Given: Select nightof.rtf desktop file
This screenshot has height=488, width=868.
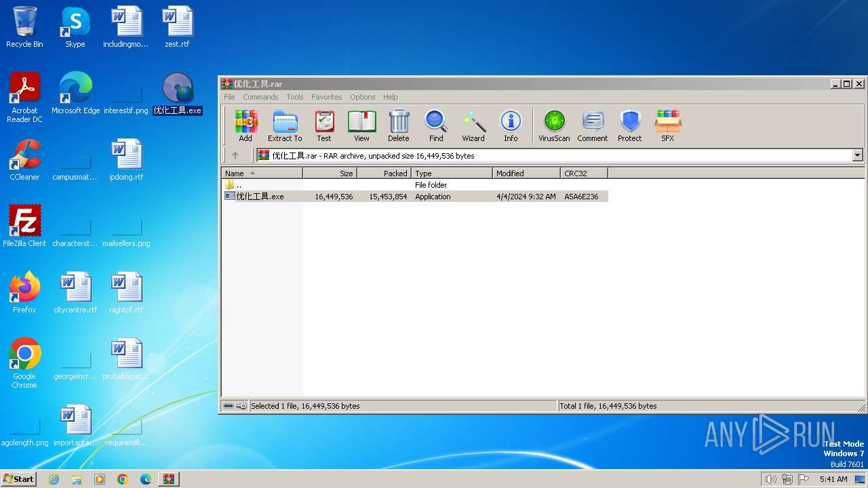Looking at the screenshot, I should [x=127, y=293].
